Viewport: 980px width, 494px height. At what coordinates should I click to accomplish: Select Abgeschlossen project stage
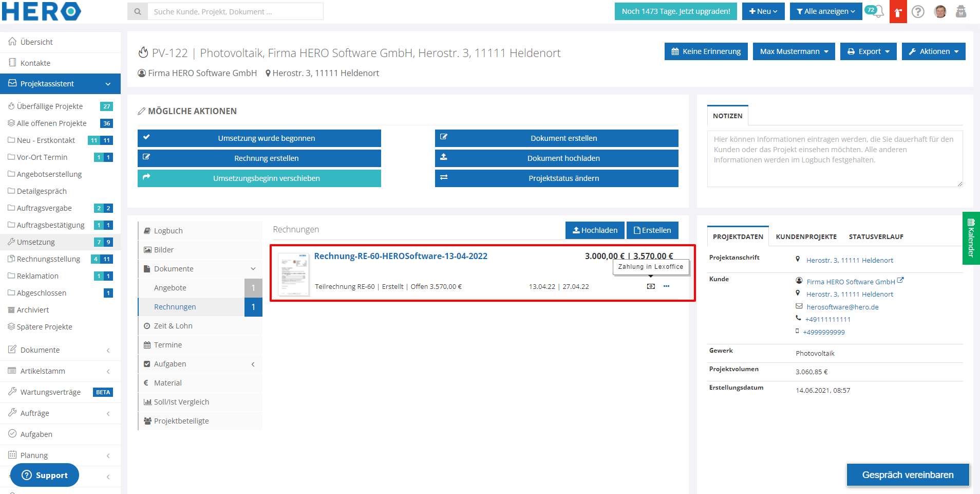coord(61,293)
